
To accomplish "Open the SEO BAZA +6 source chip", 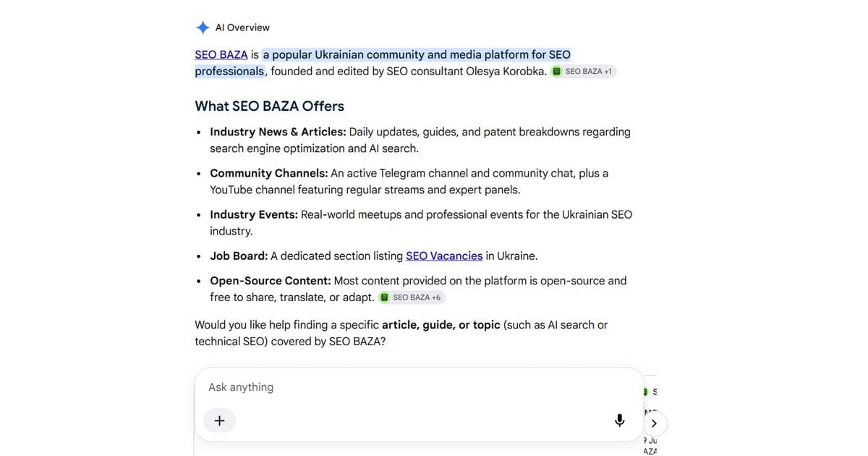I will [x=412, y=297].
